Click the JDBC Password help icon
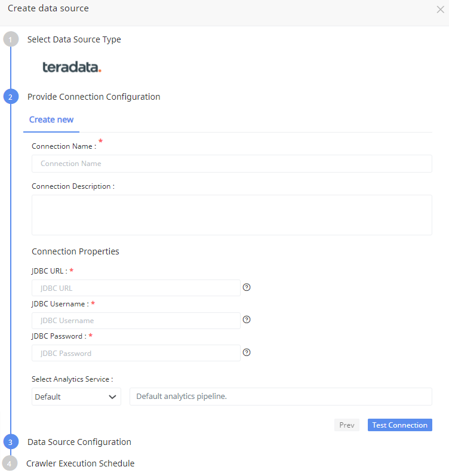This screenshot has width=449, height=476. point(247,352)
